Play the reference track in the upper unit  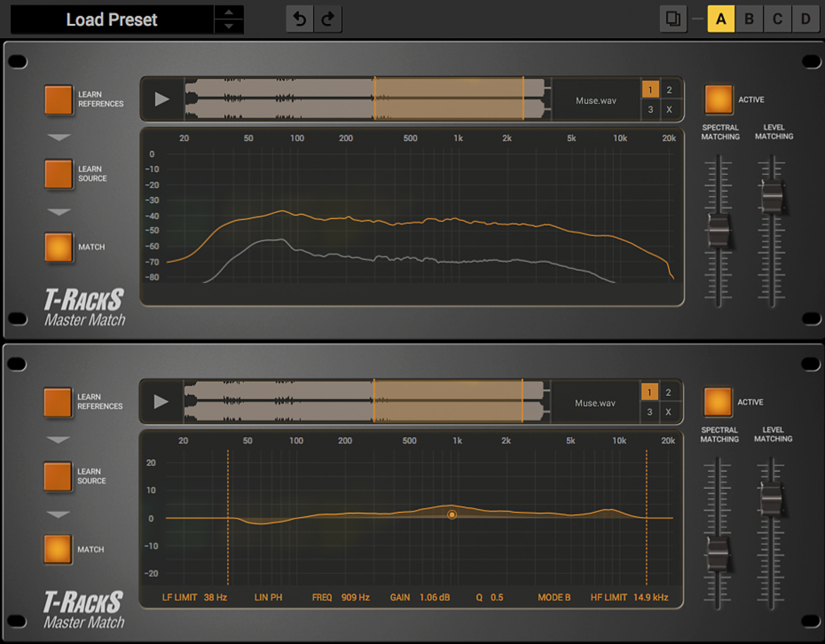point(162,99)
